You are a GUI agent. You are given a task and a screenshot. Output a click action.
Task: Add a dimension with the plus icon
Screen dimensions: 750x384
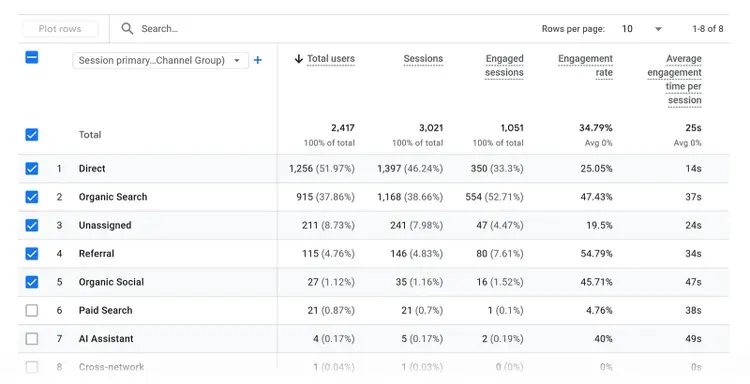(x=258, y=60)
